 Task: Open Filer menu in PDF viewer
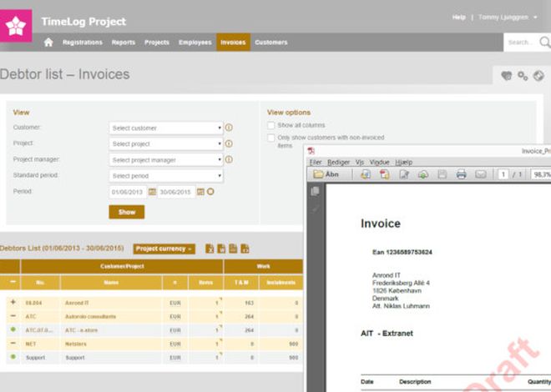[x=316, y=162]
